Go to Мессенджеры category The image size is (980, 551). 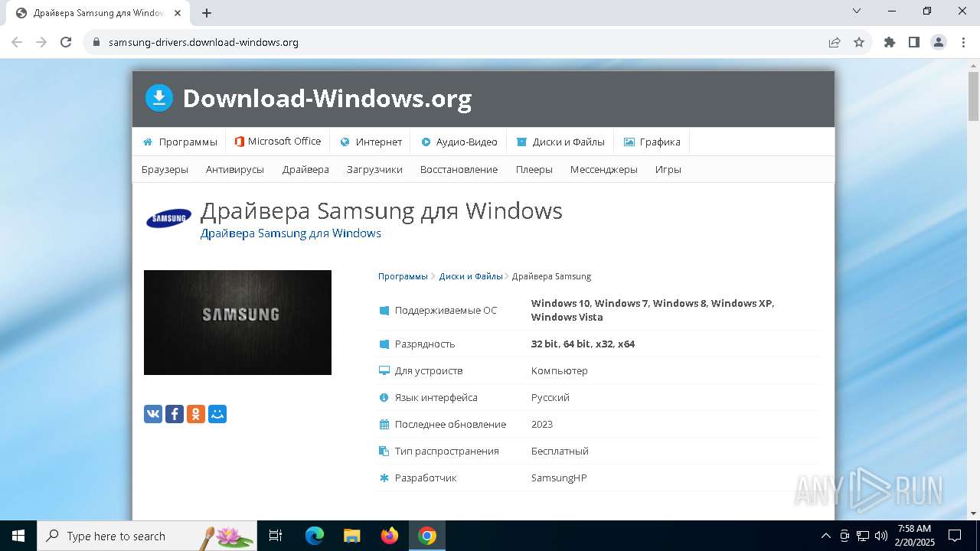pos(604,169)
